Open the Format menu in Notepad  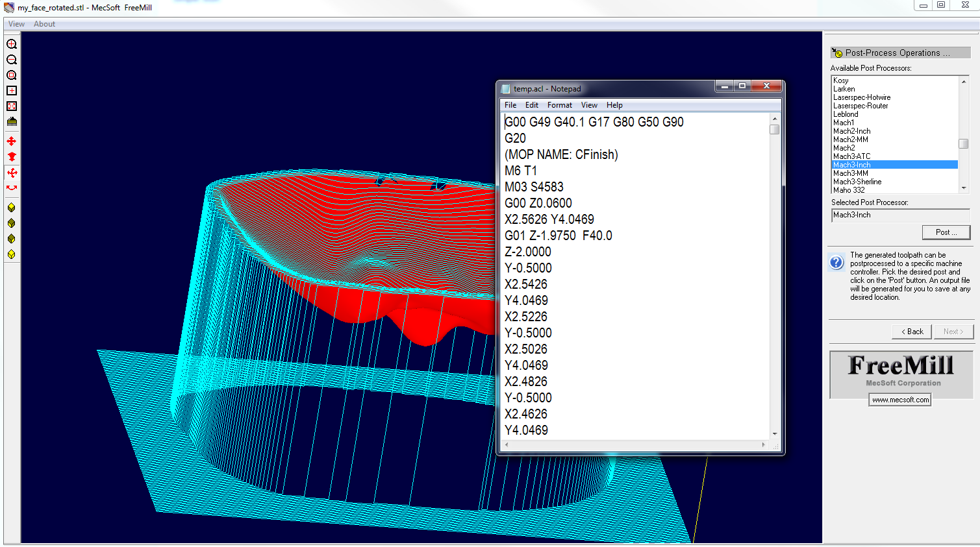pyautogui.click(x=560, y=105)
